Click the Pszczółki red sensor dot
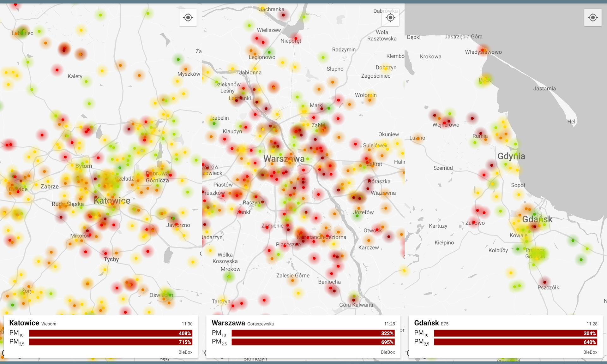This screenshot has width=607, height=364. [x=544, y=282]
